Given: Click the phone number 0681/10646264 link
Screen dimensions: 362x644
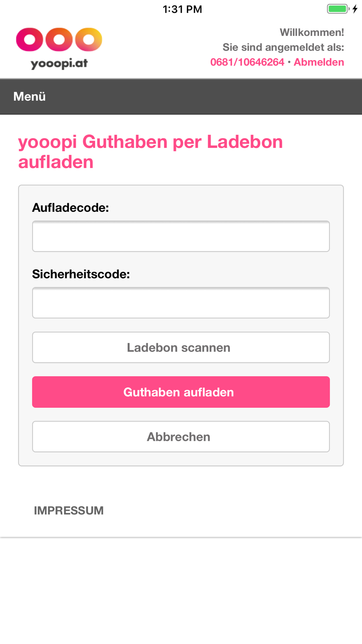Looking at the screenshot, I should 247,62.
